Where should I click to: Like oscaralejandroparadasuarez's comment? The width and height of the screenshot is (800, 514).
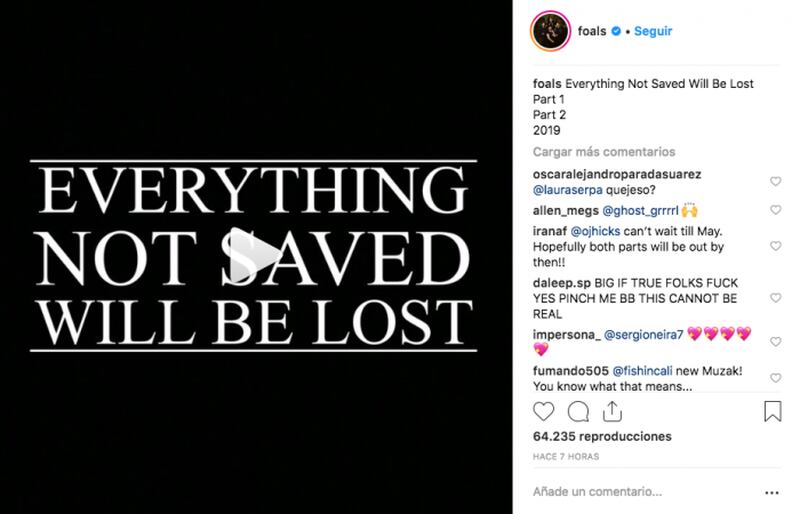[776, 181]
